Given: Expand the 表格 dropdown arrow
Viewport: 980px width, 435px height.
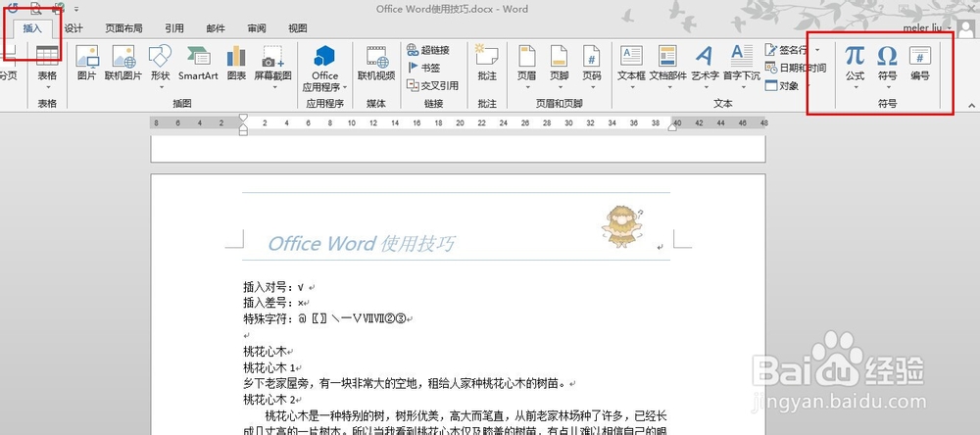Looking at the screenshot, I should (x=47, y=87).
